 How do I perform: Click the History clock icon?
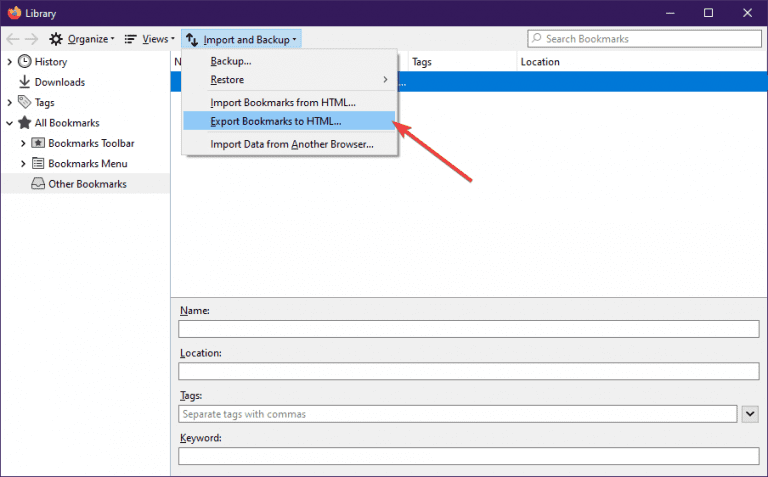(x=25, y=62)
